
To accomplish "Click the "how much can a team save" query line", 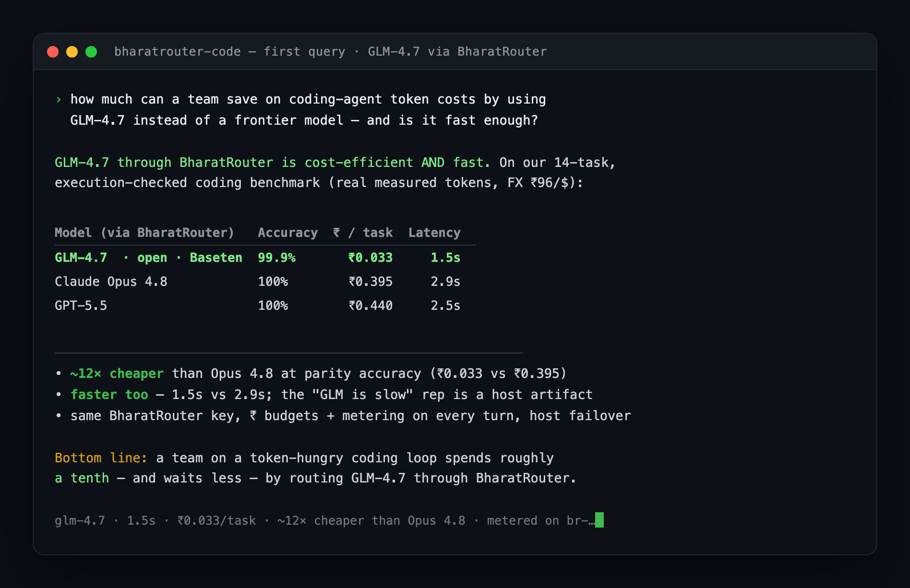I will coord(308,99).
